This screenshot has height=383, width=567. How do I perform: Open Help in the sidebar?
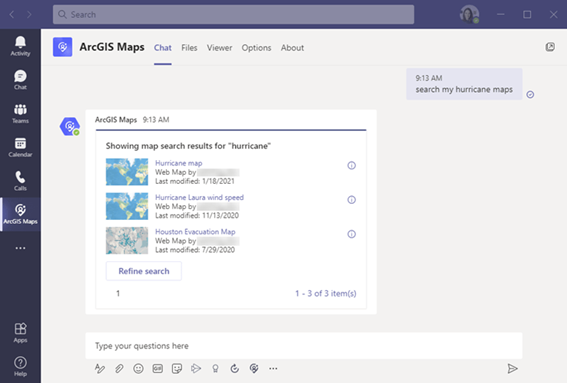pos(20,366)
